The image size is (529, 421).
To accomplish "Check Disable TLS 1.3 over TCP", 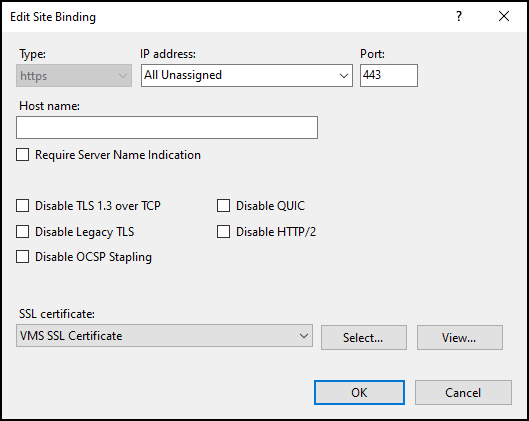I will 23,205.
